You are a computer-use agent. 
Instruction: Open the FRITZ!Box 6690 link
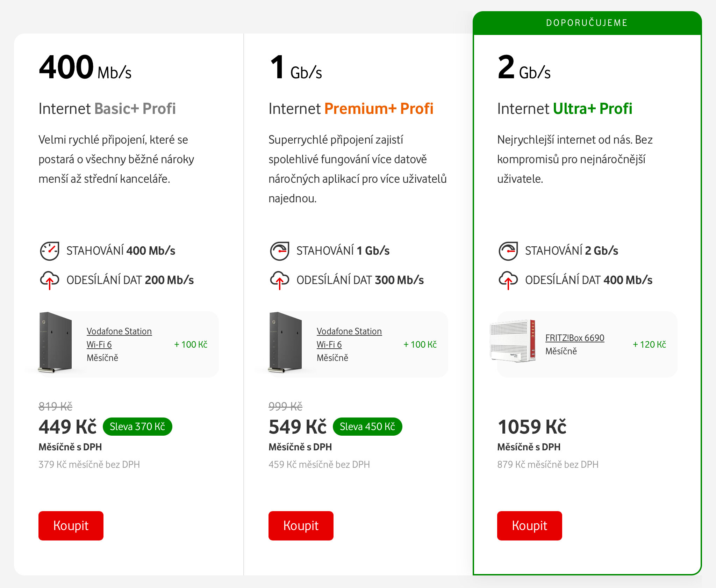pyautogui.click(x=574, y=338)
